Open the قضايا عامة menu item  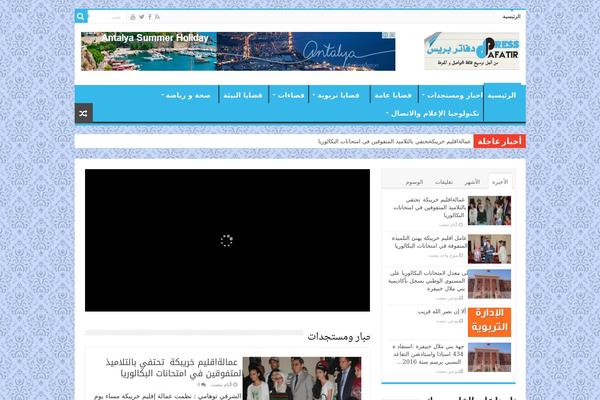393,95
